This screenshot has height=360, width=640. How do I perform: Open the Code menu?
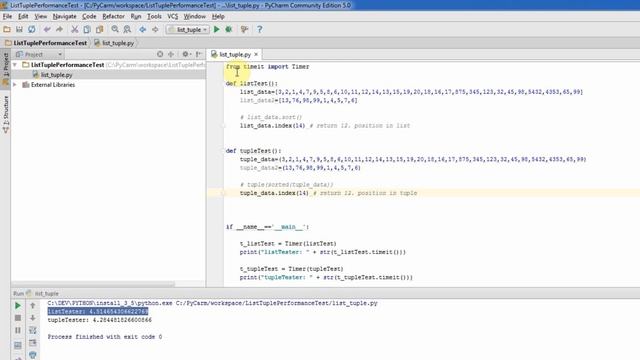point(89,16)
